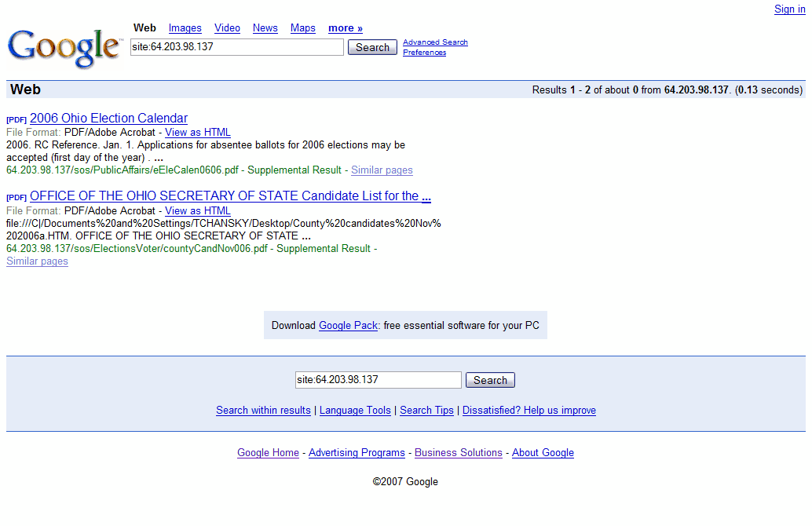Open the Language Tools link
Screen dimensions: 812x526
tap(355, 410)
